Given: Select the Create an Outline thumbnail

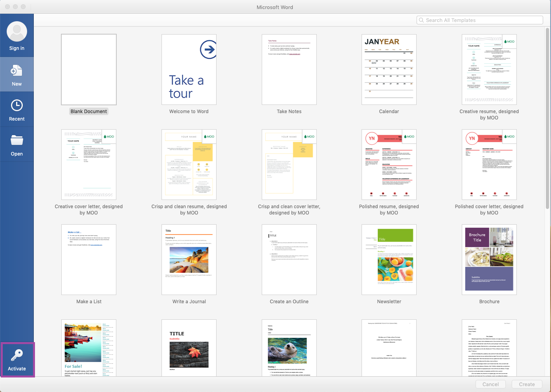Looking at the screenshot, I should (289, 260).
